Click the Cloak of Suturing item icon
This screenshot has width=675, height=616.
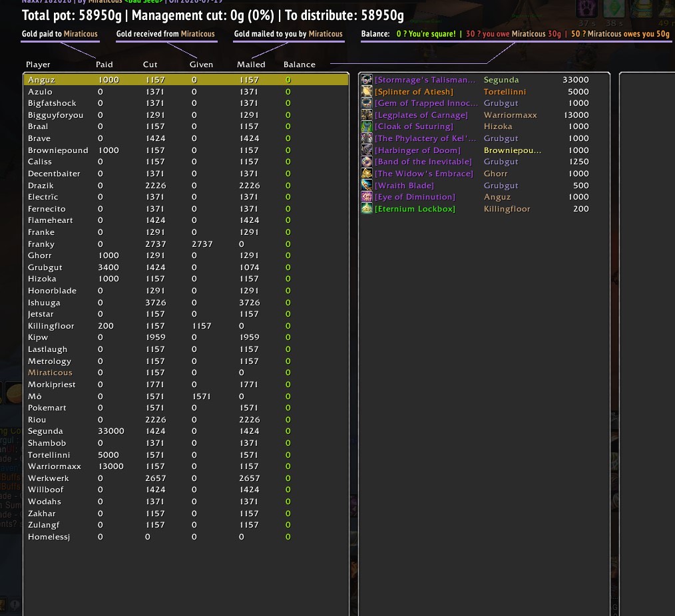coord(366,126)
